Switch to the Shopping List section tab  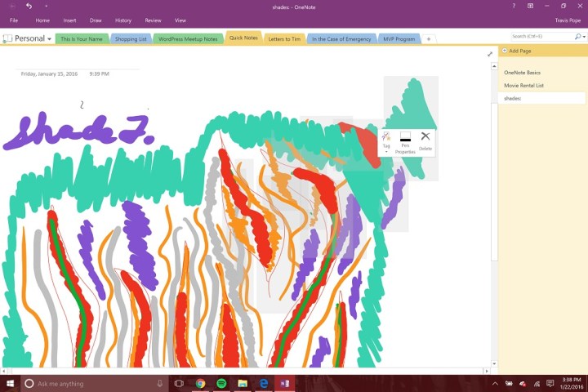(x=131, y=39)
